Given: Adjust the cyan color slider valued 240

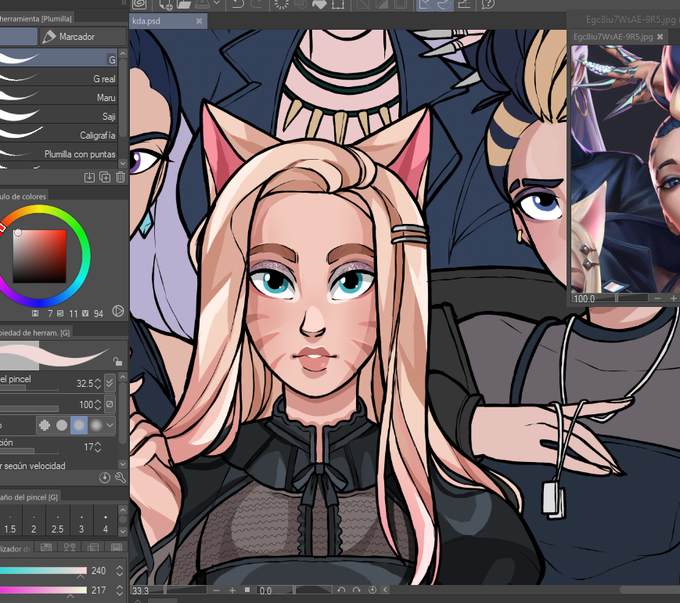Looking at the screenshot, I should pos(43,571).
